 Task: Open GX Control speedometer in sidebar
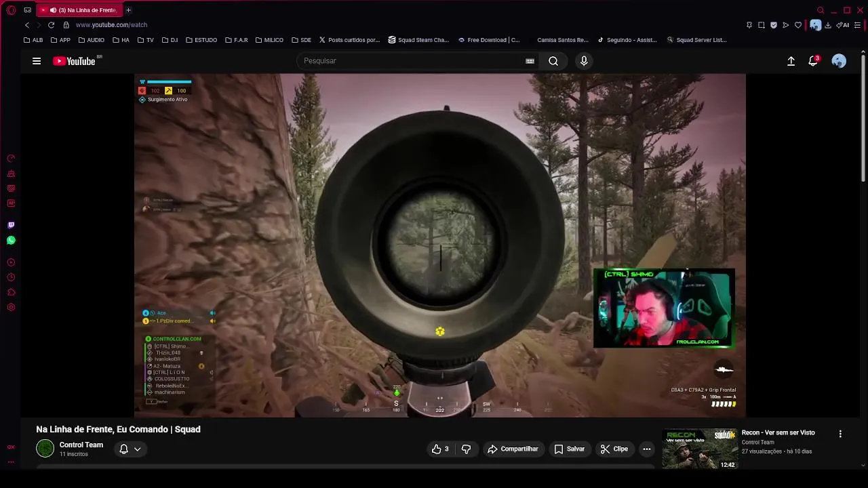pos(11,159)
